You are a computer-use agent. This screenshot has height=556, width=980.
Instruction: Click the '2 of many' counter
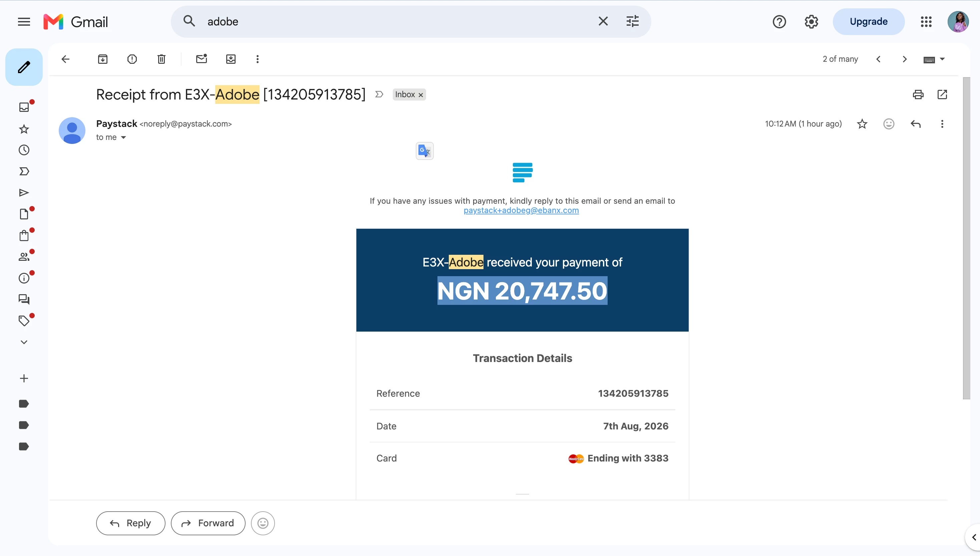[841, 59]
